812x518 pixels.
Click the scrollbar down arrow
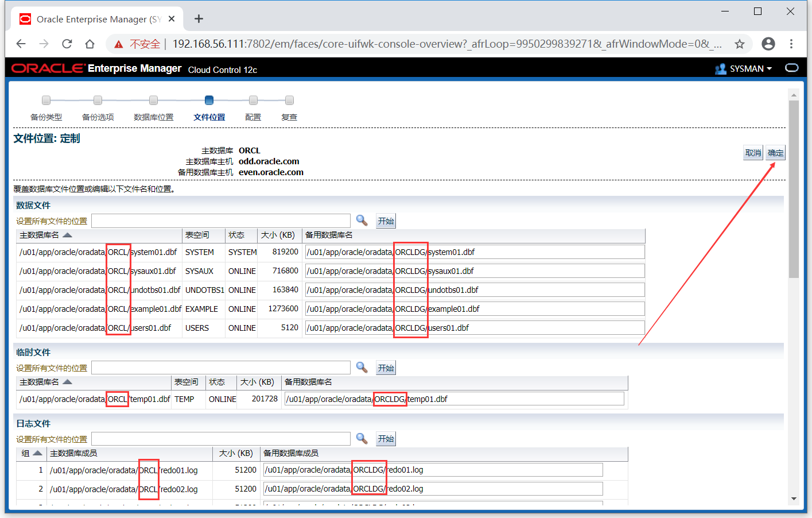(x=794, y=498)
